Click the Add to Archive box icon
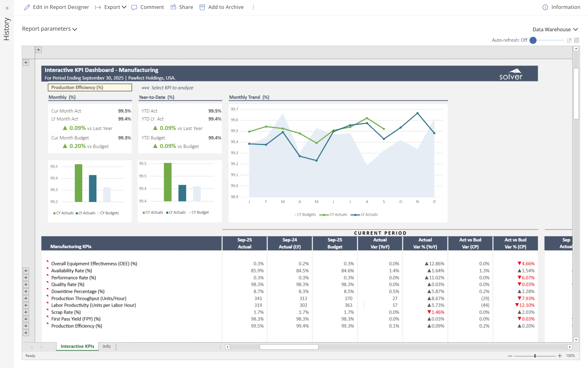 point(202,7)
